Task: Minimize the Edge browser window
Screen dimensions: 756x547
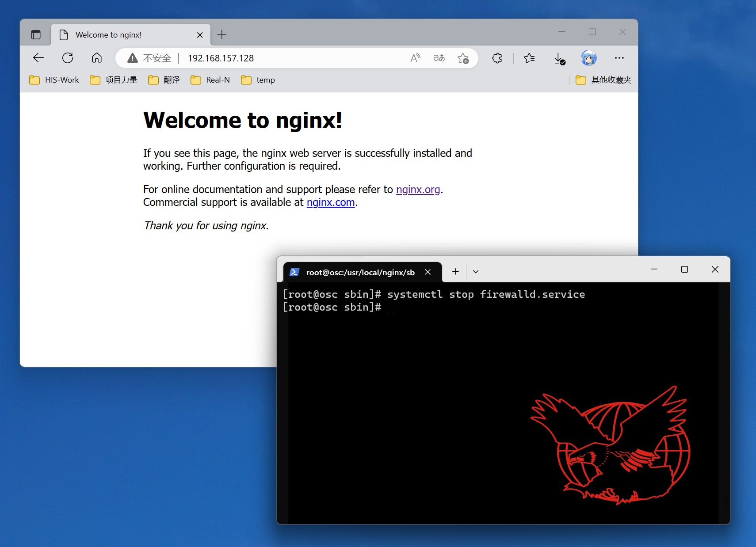Action: (562, 32)
